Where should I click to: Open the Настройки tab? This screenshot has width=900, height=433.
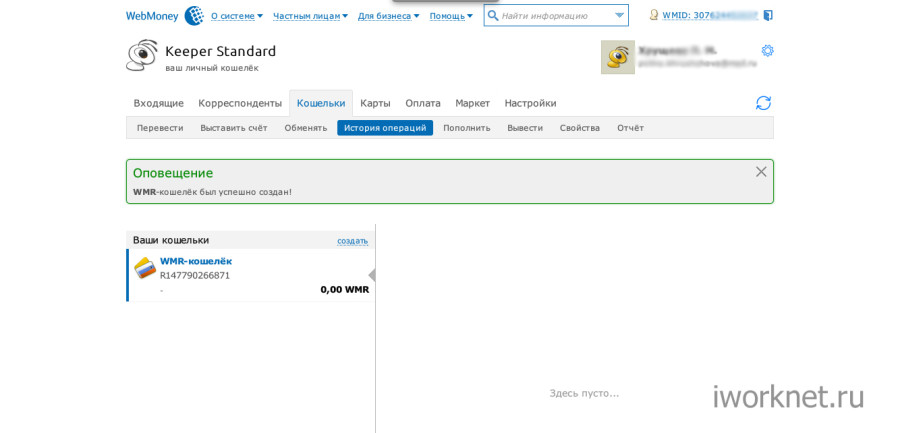pos(530,103)
